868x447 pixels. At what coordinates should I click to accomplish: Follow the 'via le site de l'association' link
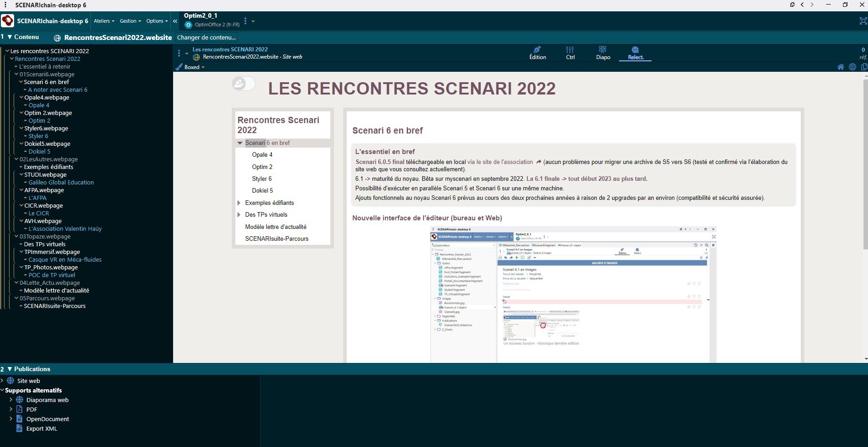click(x=500, y=162)
